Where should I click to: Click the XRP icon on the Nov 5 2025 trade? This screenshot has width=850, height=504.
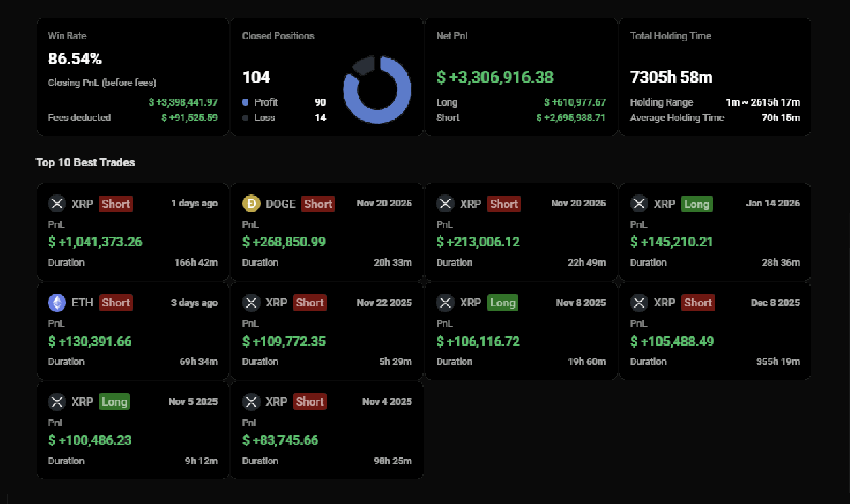click(57, 402)
